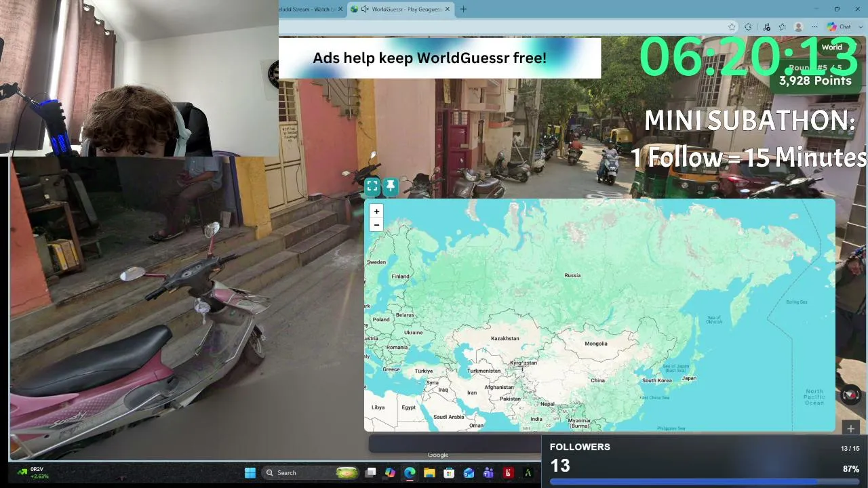Click Sweden on the guess map
Image resolution: width=868 pixels, height=488 pixels.
(x=376, y=262)
